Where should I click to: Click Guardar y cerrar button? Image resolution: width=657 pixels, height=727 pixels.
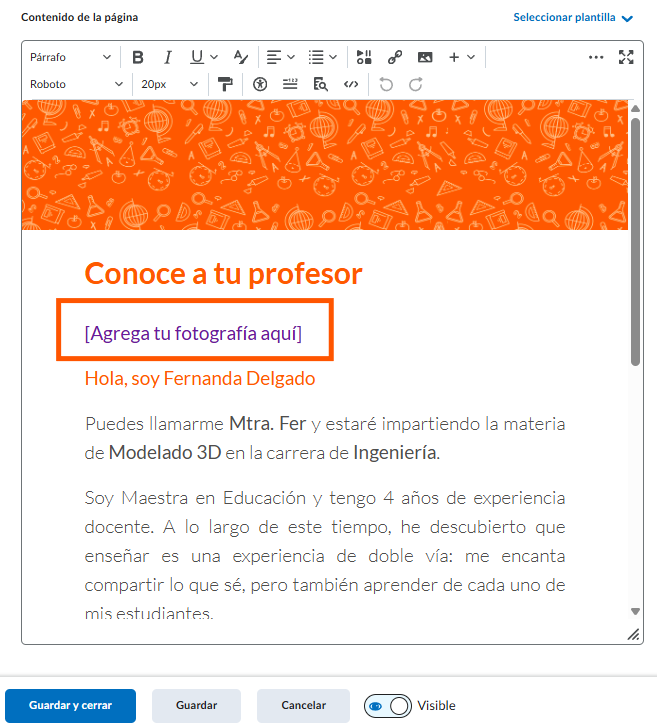[70, 705]
